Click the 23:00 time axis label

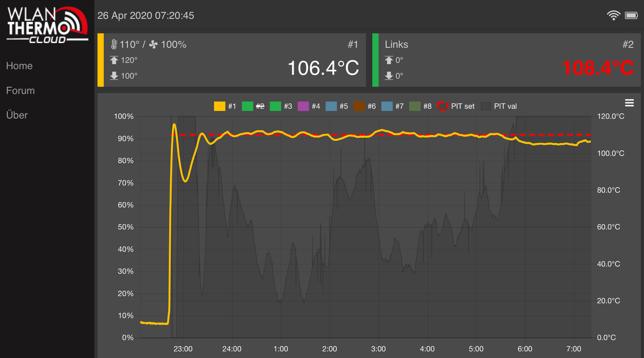coord(183,349)
